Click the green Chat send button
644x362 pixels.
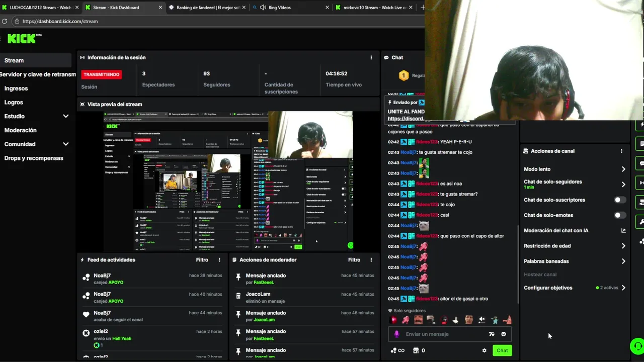[x=502, y=350]
